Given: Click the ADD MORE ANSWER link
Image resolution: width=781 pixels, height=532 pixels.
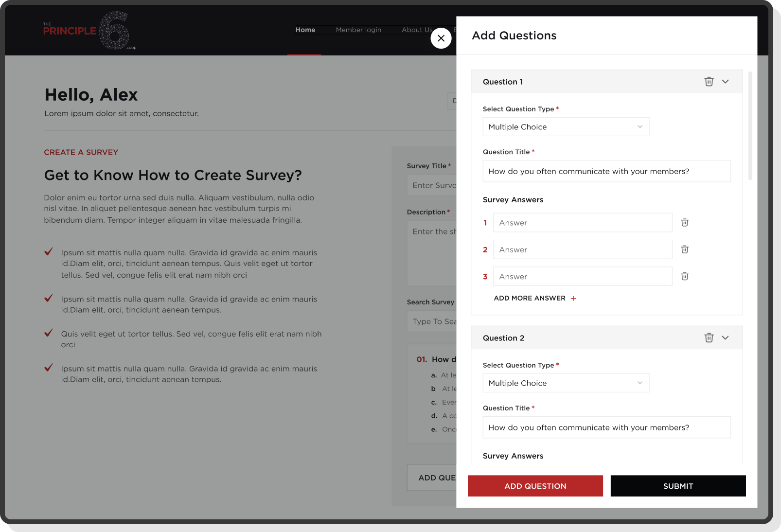Looking at the screenshot, I should [x=529, y=298].
